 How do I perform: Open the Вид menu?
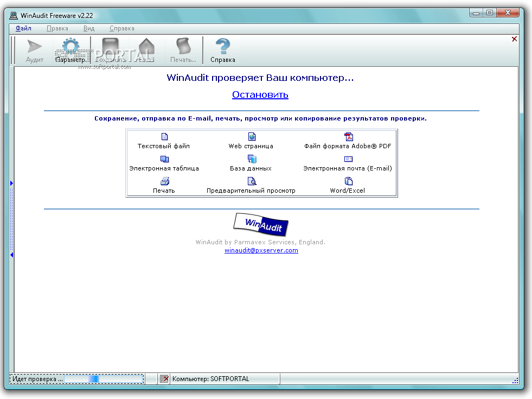click(x=89, y=28)
